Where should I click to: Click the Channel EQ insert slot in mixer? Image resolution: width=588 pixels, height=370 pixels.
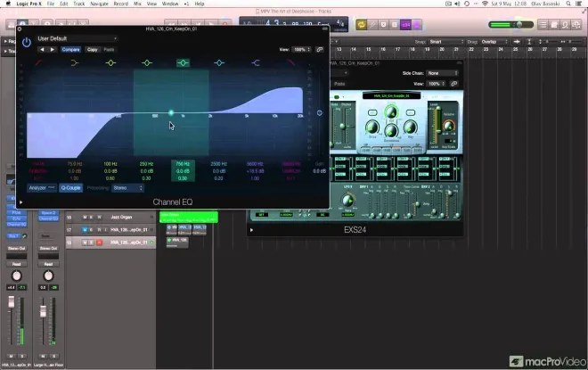point(17,225)
